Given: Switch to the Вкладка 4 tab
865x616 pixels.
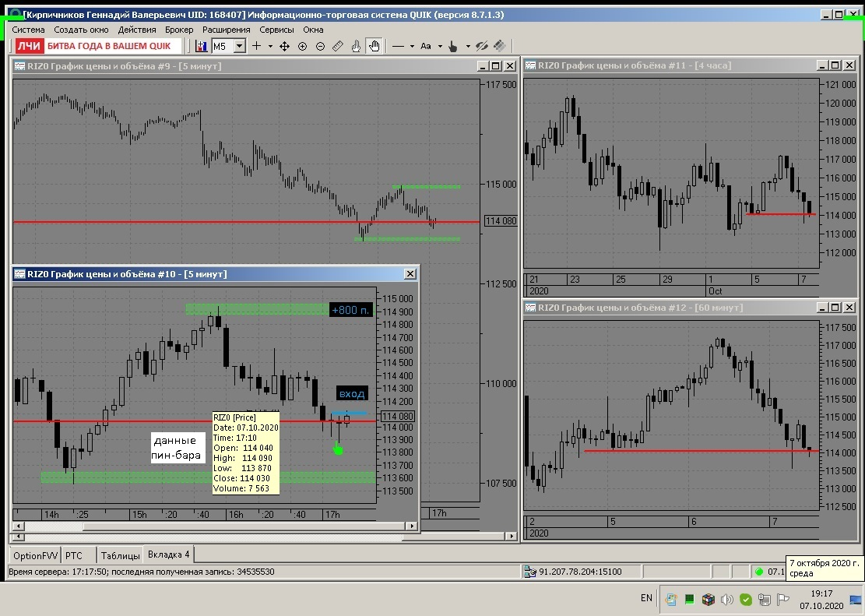Looking at the screenshot, I should coord(168,554).
